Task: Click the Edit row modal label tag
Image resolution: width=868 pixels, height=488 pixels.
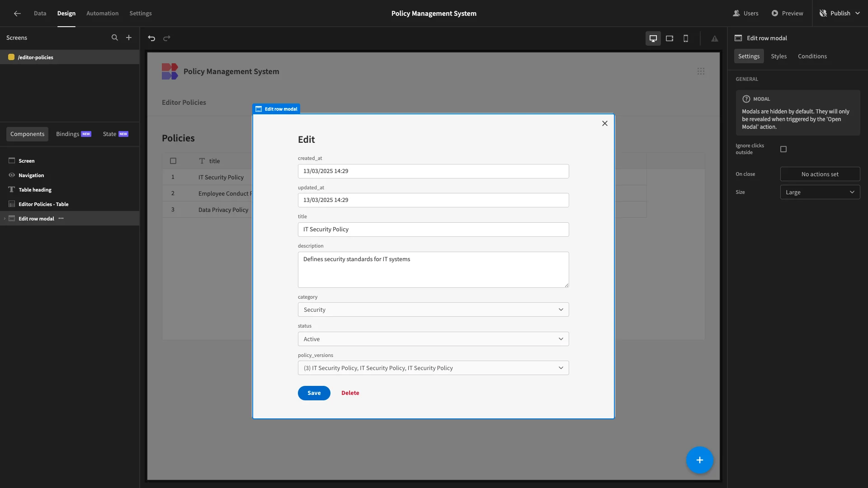Action: [x=276, y=109]
